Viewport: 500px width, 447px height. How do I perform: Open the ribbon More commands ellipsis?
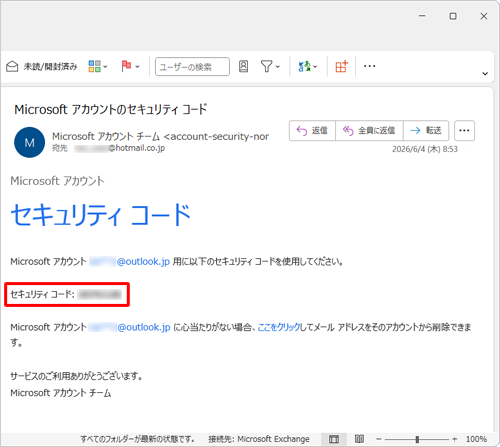click(x=369, y=66)
